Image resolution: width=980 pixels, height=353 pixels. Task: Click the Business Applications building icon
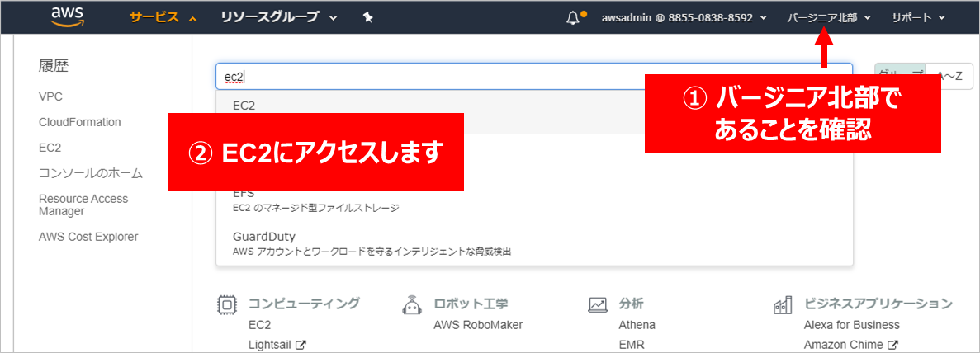tap(783, 304)
